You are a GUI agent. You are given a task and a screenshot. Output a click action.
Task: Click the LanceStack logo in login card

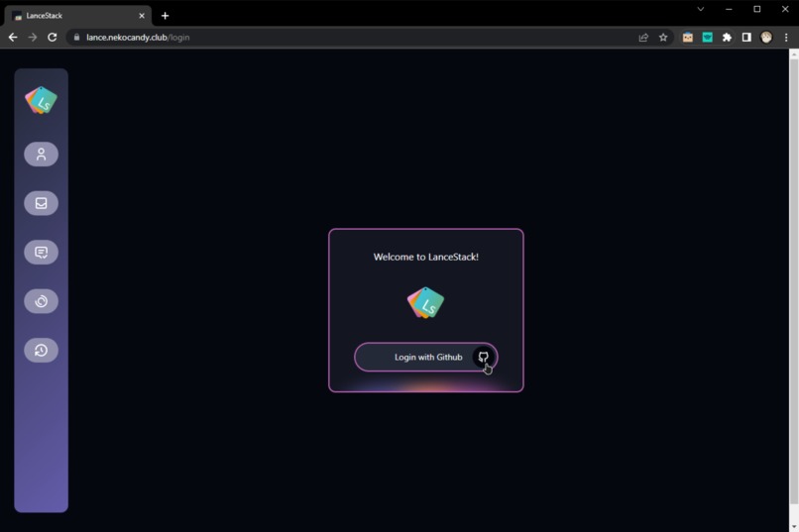tap(425, 303)
